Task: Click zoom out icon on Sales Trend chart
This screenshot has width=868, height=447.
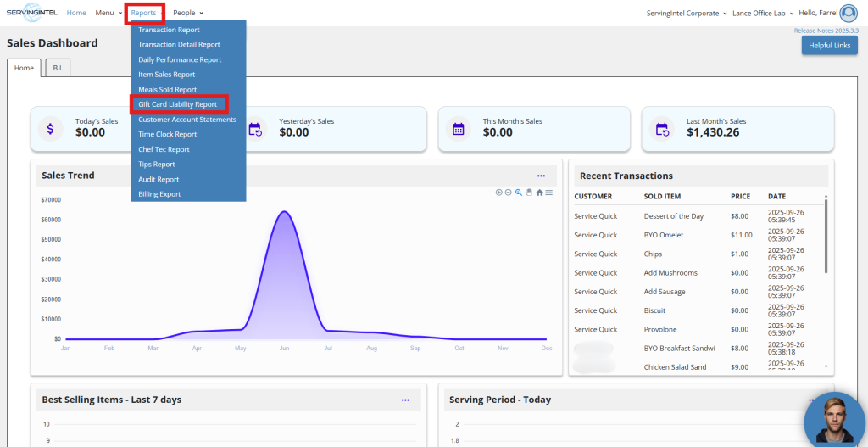Action: 509,193
